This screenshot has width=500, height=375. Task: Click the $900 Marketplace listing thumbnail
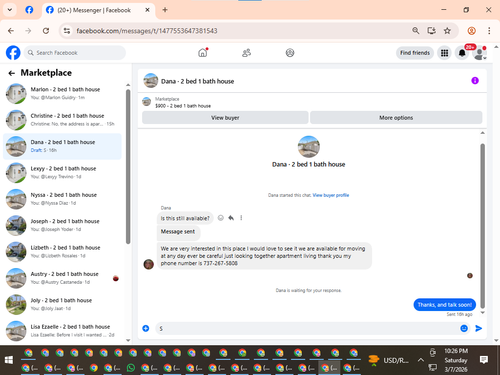pos(147,102)
